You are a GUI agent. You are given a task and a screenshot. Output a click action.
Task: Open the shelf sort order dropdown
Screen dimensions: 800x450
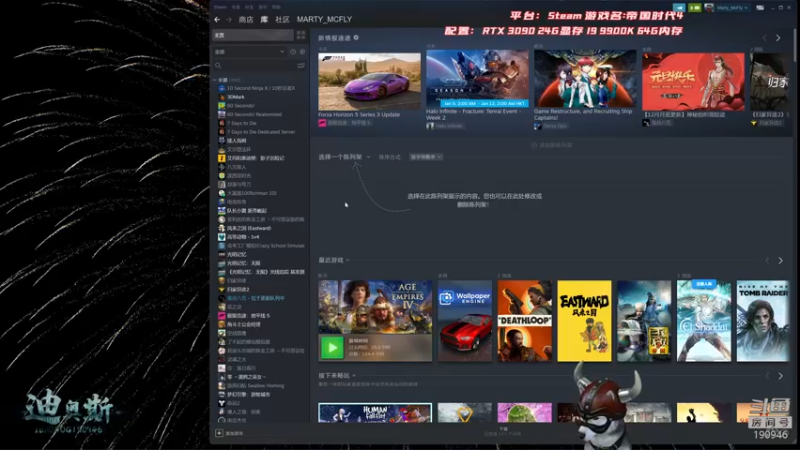tap(426, 157)
